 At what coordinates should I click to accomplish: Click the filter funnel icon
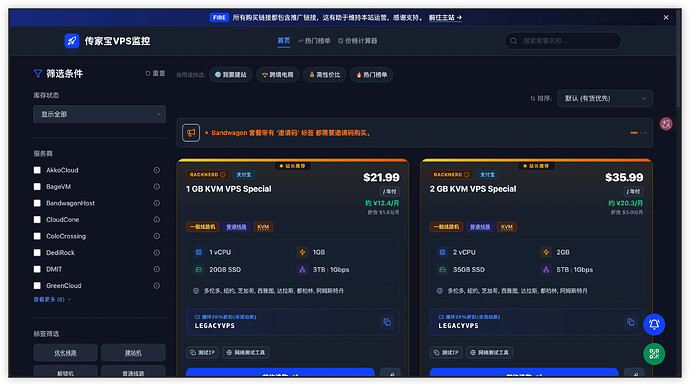click(x=38, y=73)
